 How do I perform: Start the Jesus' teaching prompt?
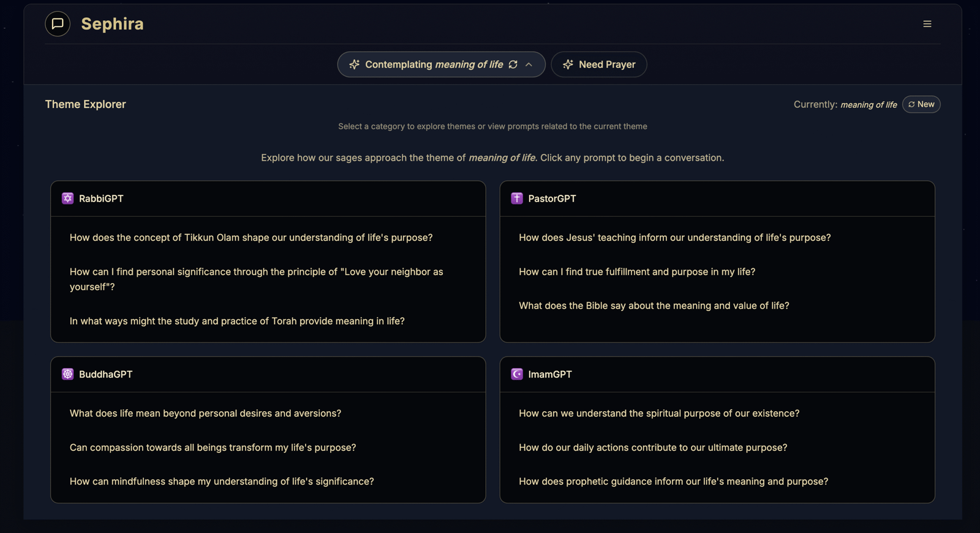click(x=674, y=238)
